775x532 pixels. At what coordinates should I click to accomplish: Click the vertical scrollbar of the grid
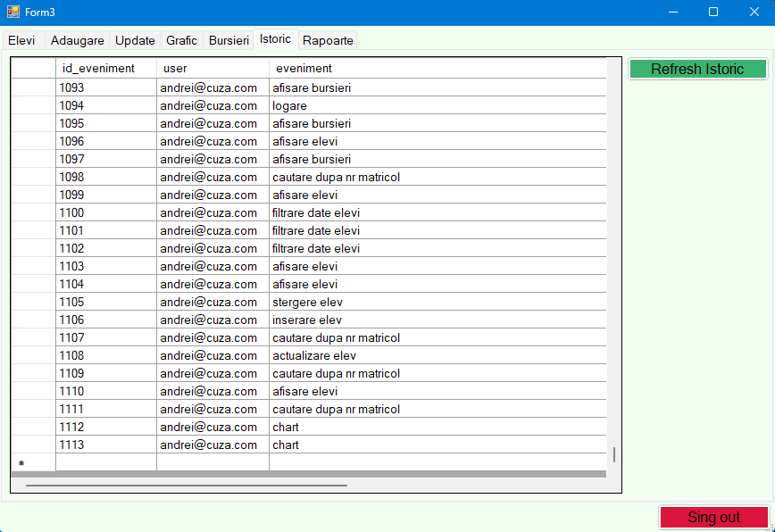(x=613, y=453)
